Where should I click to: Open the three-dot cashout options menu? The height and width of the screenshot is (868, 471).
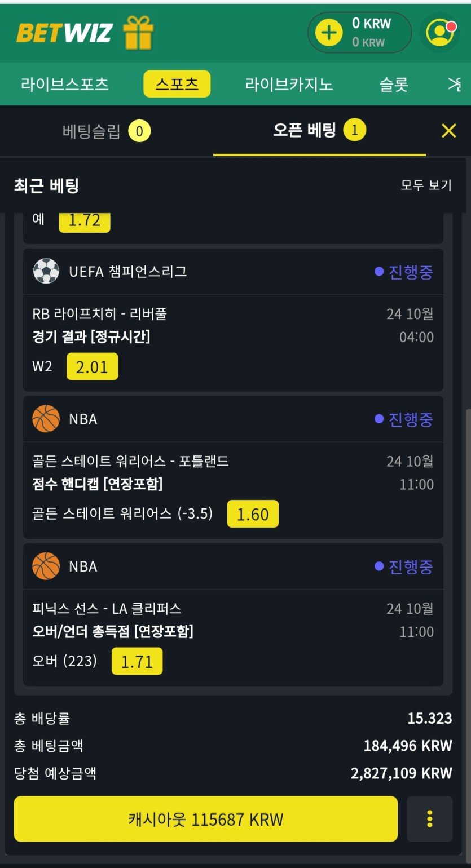tap(429, 818)
